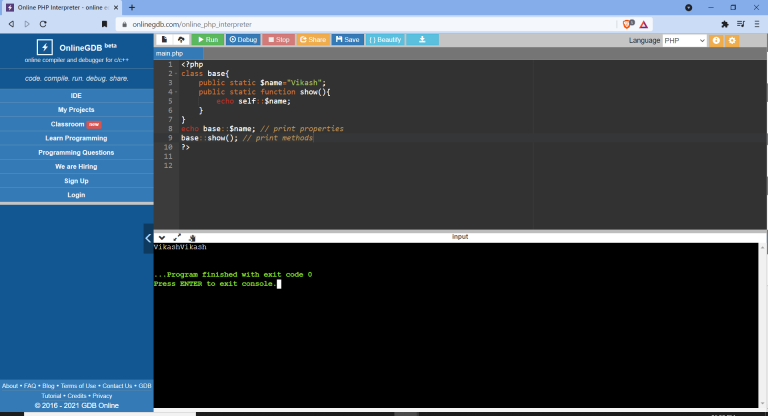Collapse the console with the down chevron icon

[162, 238]
